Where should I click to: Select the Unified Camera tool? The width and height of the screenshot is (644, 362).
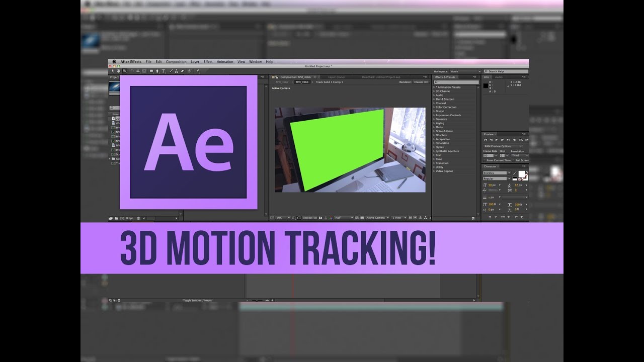click(x=138, y=71)
